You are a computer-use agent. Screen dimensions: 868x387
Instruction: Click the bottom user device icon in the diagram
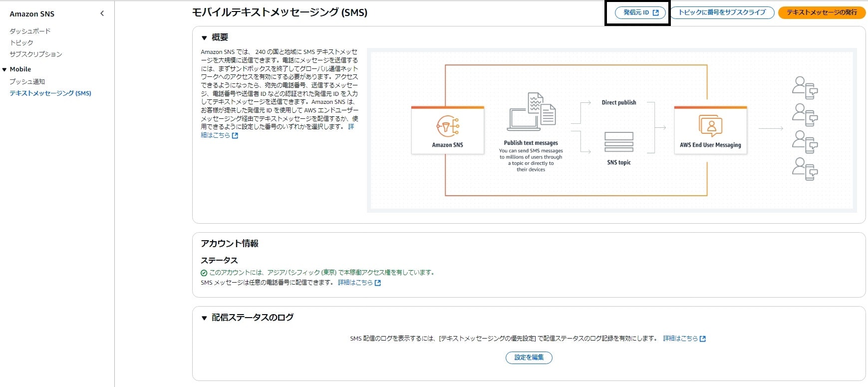pos(805,169)
